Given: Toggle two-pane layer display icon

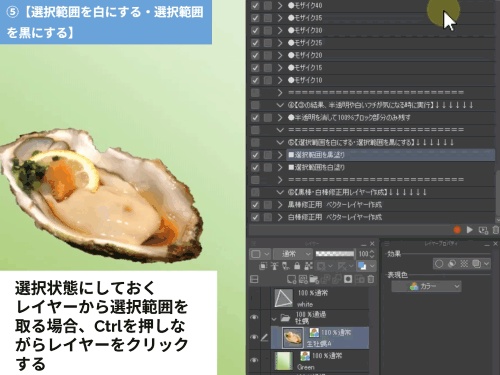Looking at the screenshot, I should [x=254, y=279].
